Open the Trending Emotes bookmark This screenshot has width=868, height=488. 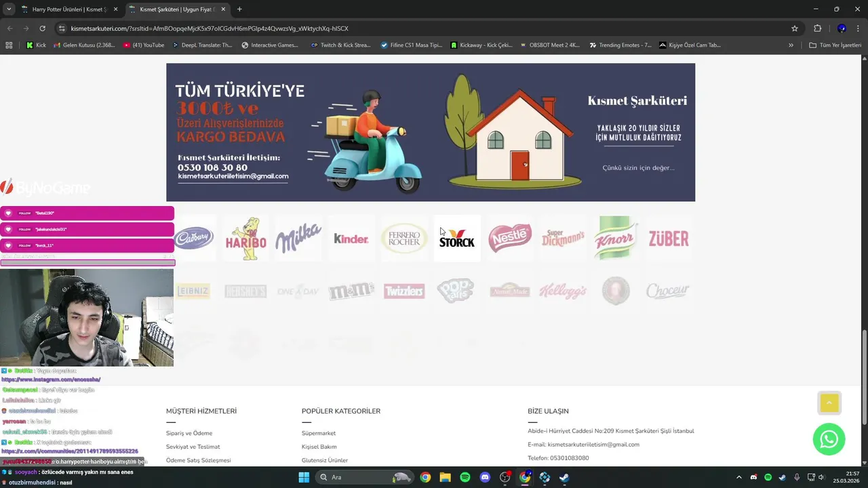point(620,45)
